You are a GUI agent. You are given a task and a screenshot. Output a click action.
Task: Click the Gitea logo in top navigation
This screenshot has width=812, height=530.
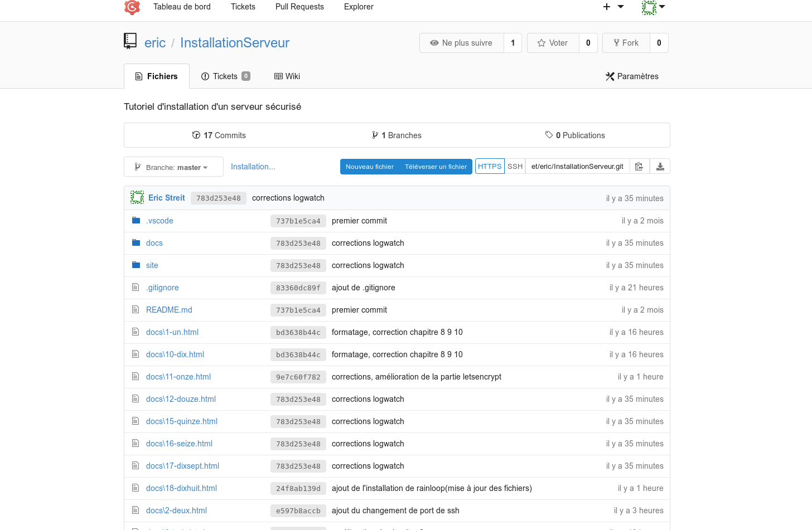(132, 8)
